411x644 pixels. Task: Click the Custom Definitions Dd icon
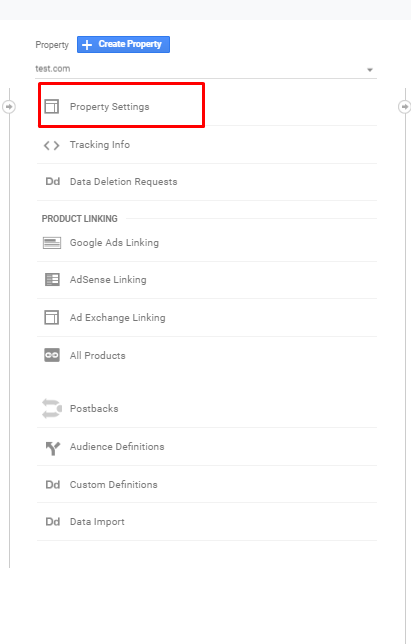click(x=53, y=485)
